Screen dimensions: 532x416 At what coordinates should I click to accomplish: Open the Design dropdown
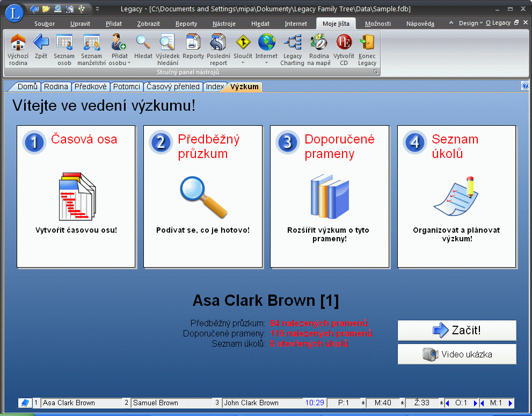[471, 23]
